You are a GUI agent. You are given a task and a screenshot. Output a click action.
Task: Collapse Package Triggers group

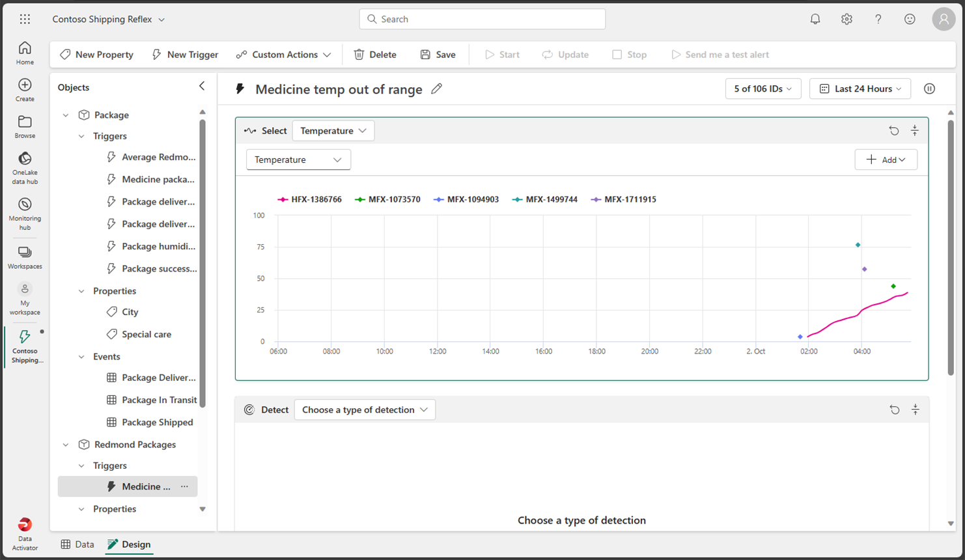[x=81, y=136]
